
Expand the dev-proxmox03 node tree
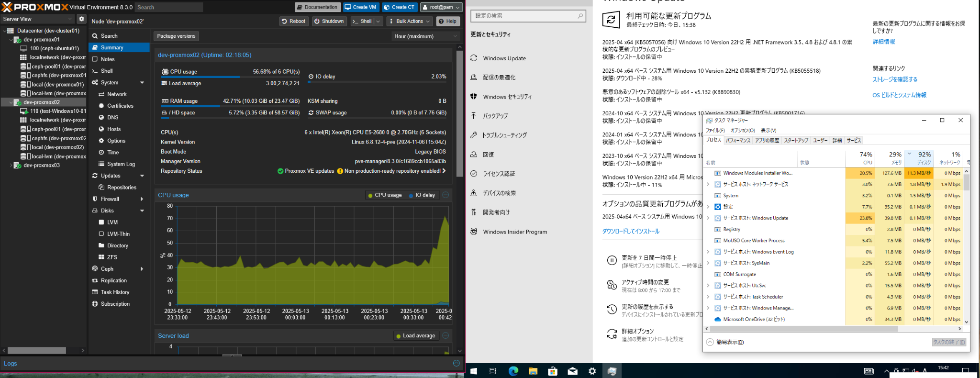(x=11, y=166)
